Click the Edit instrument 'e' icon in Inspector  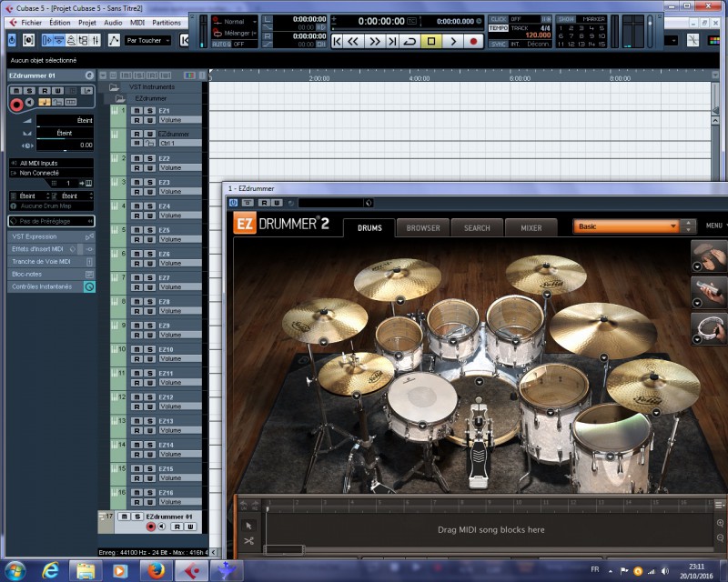coord(89,75)
